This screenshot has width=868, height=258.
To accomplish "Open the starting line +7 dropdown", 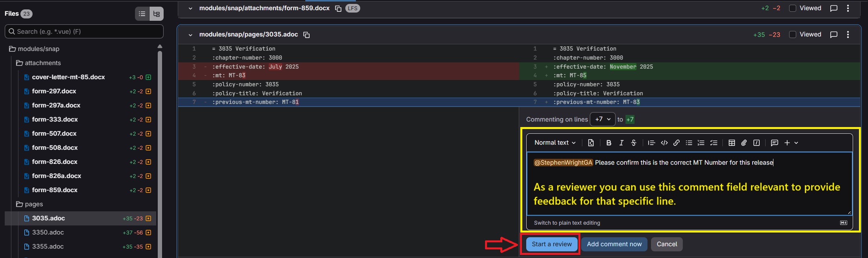I will pyautogui.click(x=602, y=119).
